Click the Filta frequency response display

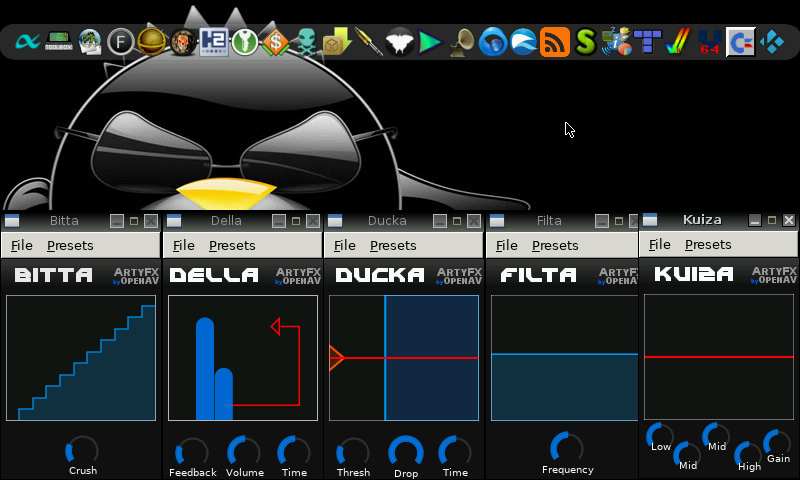(565, 358)
